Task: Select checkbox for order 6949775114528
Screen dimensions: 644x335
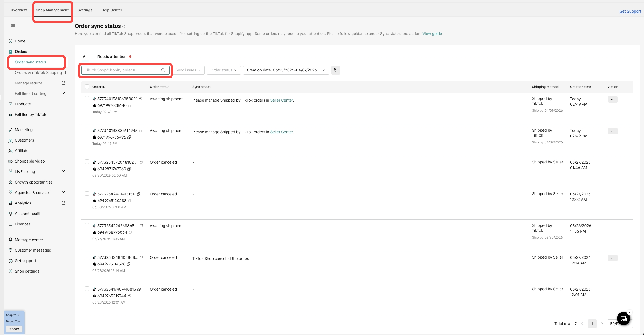Action: pyautogui.click(x=87, y=257)
